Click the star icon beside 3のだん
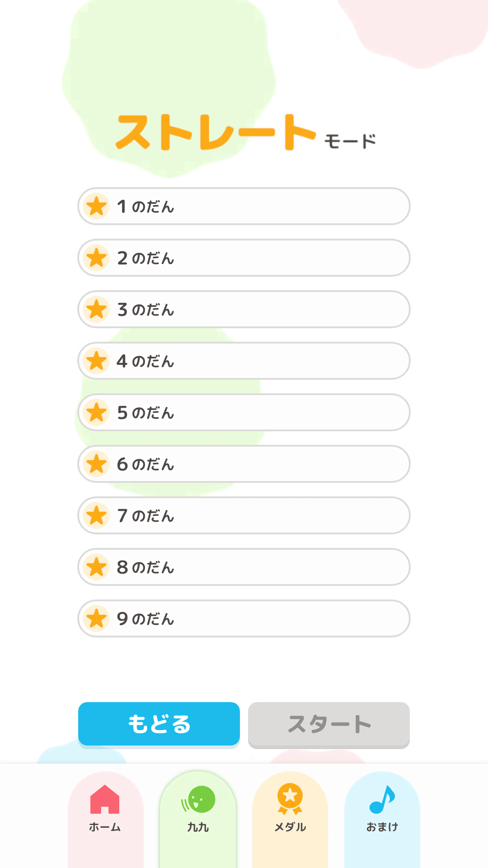488x868 pixels. (x=97, y=310)
